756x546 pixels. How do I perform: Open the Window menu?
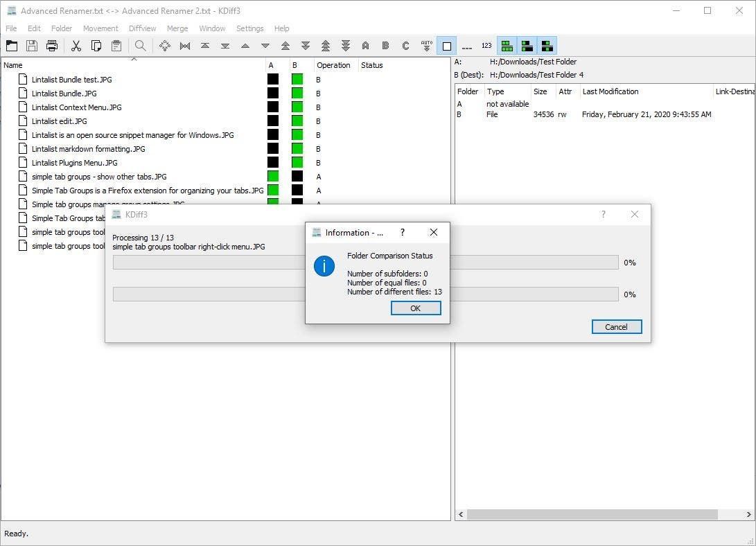point(212,28)
